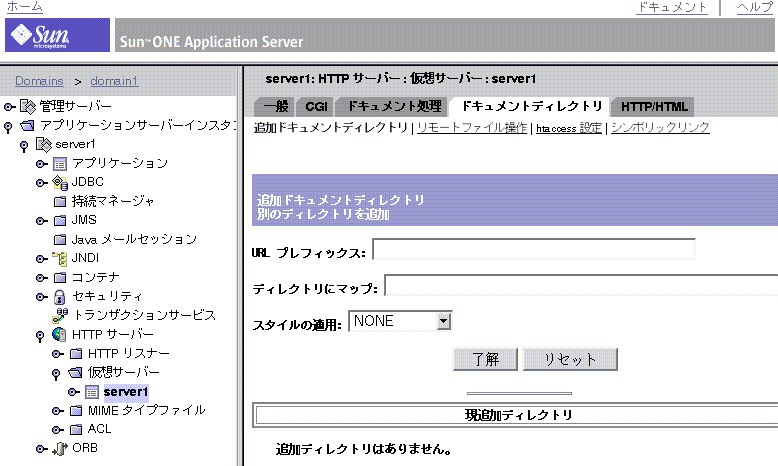The image size is (778, 466).
Task: Click the アプリケーションサーバーインスタンス folder icon
Action: [x=27, y=126]
